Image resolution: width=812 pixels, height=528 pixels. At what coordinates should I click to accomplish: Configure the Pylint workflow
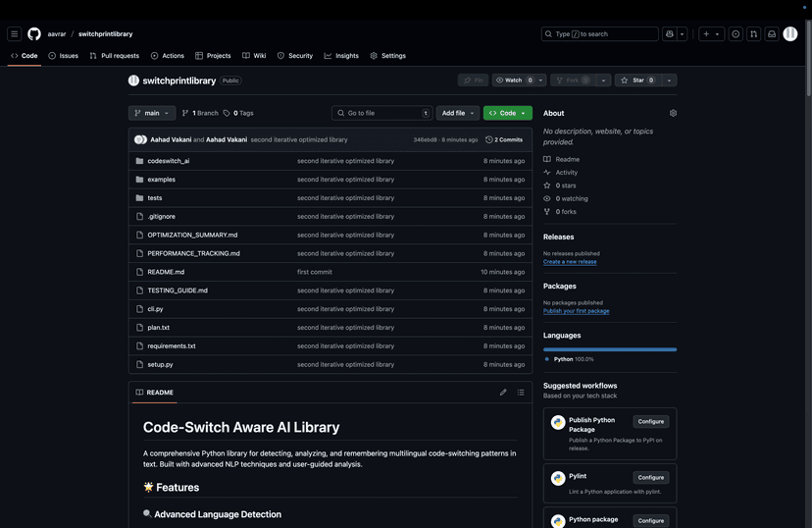point(650,478)
